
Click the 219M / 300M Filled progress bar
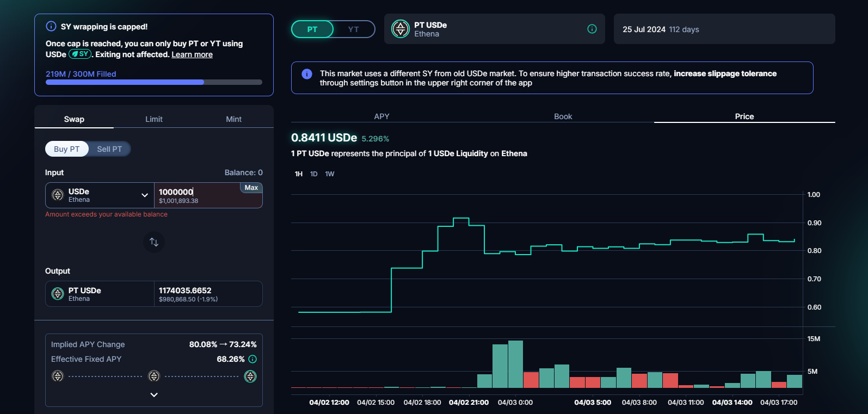(154, 82)
